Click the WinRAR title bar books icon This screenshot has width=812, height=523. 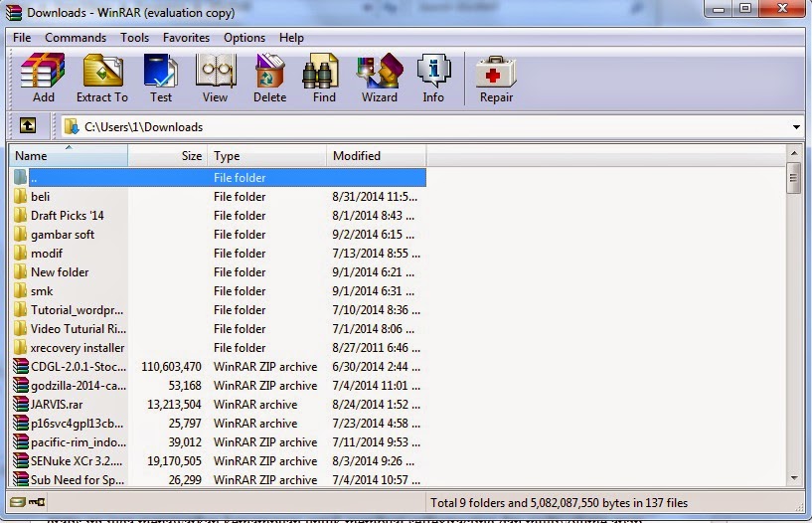coord(14,12)
